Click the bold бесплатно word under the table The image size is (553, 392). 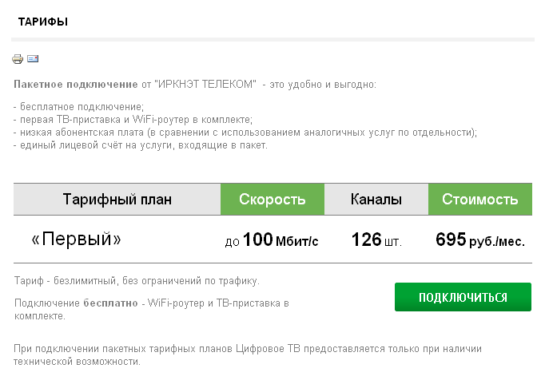[x=110, y=303]
